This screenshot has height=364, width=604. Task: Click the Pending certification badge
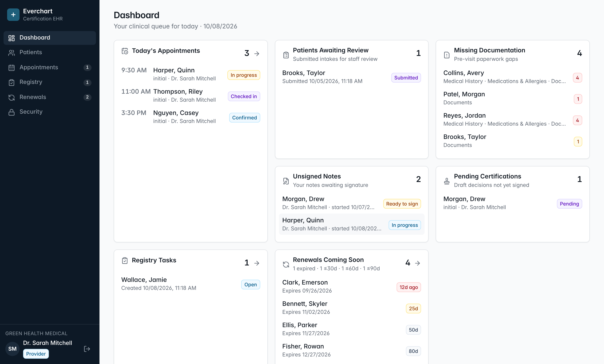point(569,204)
